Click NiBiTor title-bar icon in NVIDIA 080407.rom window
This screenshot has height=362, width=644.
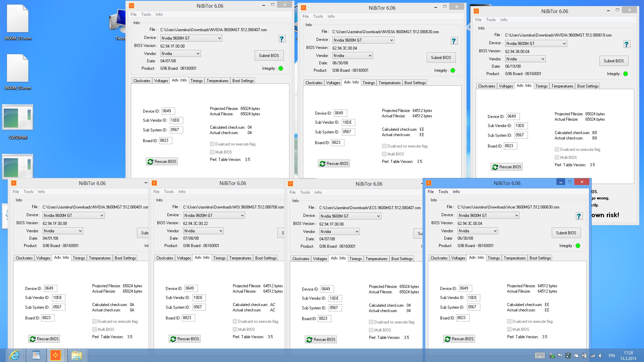coord(131,6)
